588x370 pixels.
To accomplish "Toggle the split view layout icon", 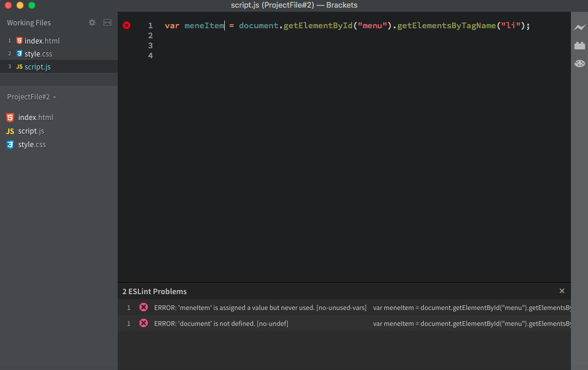I will 107,22.
